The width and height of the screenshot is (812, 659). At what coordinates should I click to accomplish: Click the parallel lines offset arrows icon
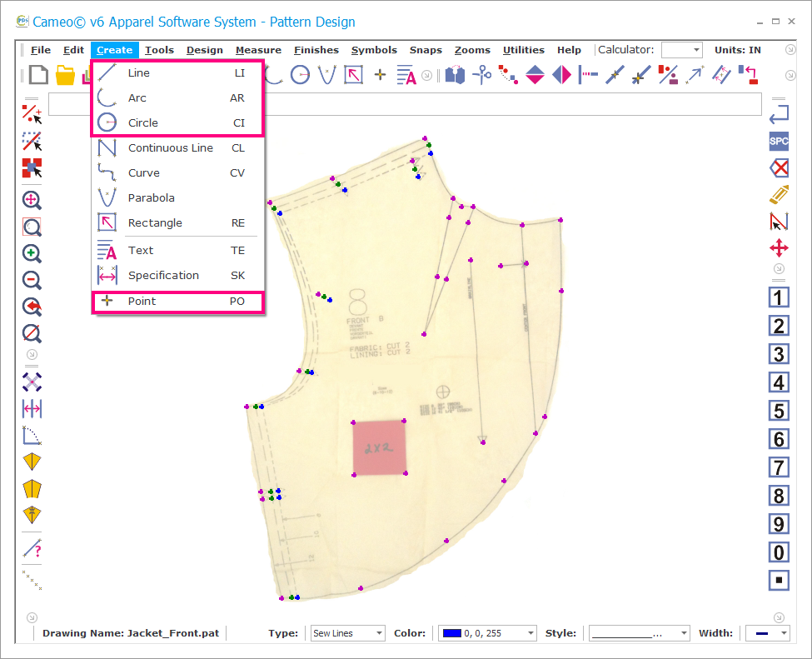coord(721,75)
